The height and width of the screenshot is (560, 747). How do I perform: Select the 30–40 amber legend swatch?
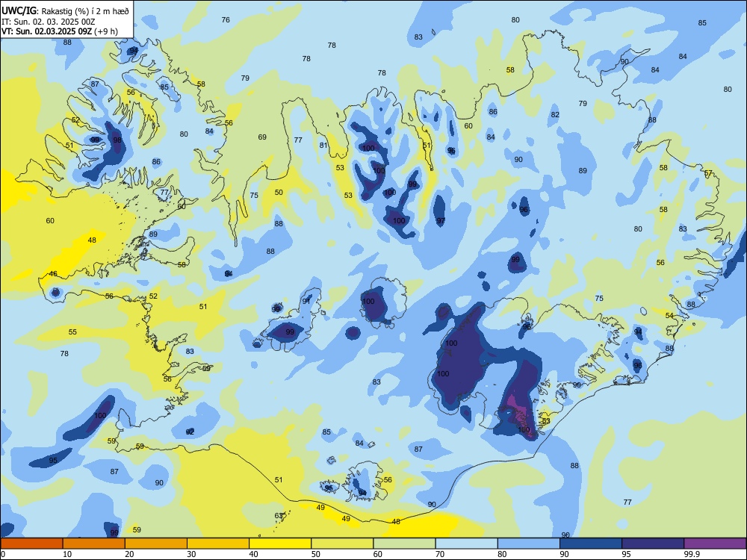click(218, 544)
